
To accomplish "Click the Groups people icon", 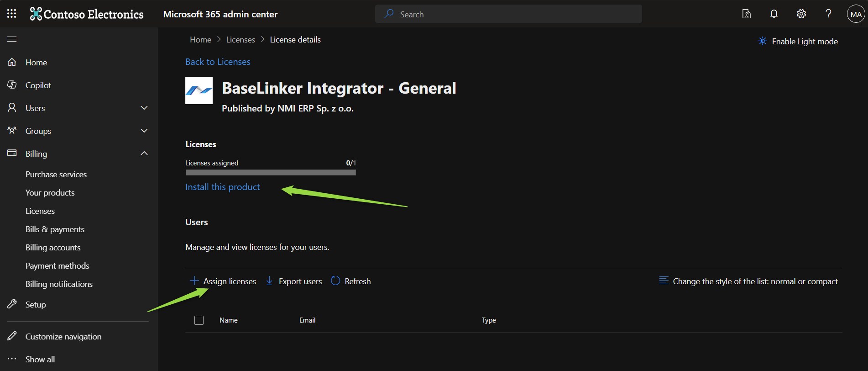I will point(12,131).
